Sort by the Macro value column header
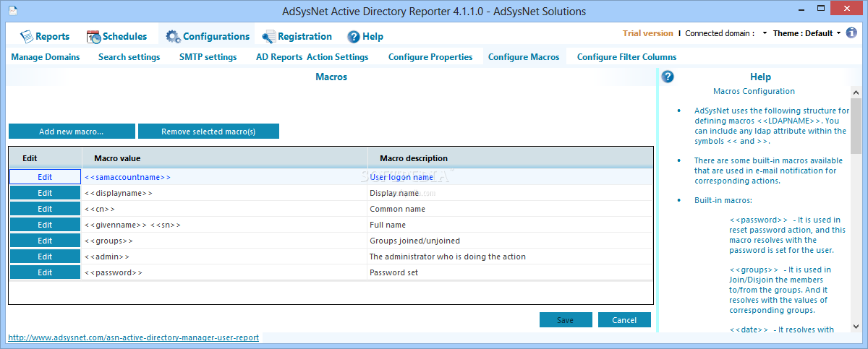This screenshot has width=868, height=349. [224, 158]
